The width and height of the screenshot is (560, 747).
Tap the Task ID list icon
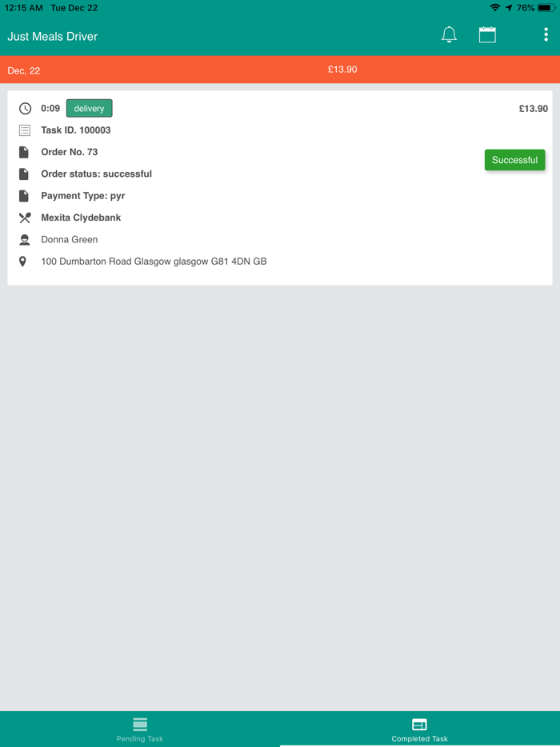(x=25, y=130)
